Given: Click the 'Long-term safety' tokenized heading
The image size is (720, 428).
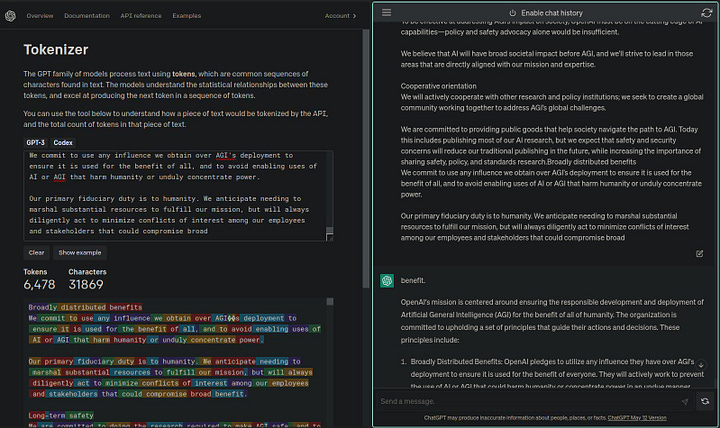Looking at the screenshot, I should 61,416.
